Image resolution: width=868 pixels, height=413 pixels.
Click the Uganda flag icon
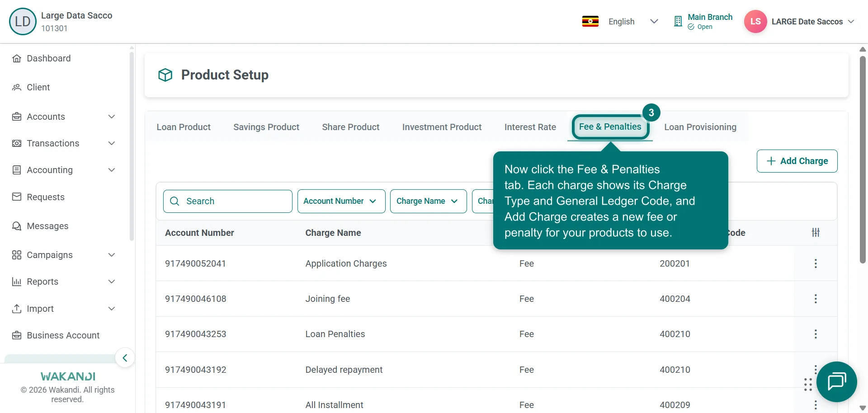coord(590,21)
